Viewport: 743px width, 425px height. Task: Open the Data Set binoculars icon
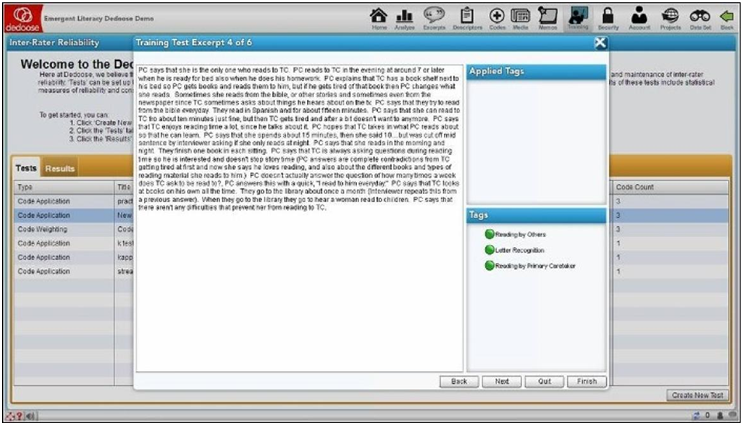[x=700, y=19]
